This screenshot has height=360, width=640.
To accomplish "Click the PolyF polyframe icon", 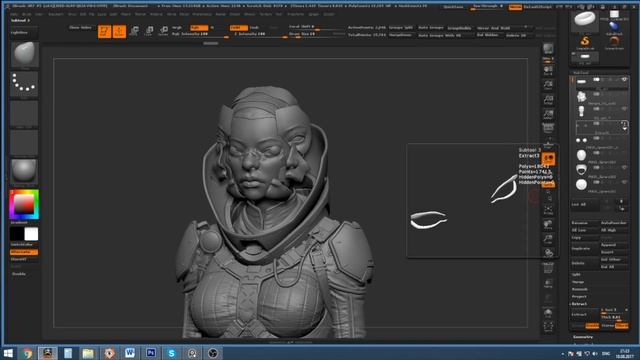I will [548, 268].
